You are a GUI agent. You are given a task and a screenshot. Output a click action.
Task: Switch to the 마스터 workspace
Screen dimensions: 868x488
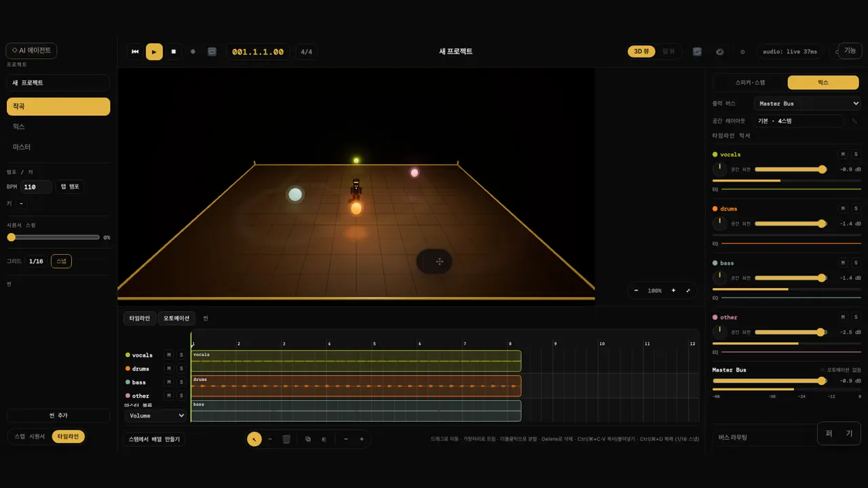pos(58,147)
